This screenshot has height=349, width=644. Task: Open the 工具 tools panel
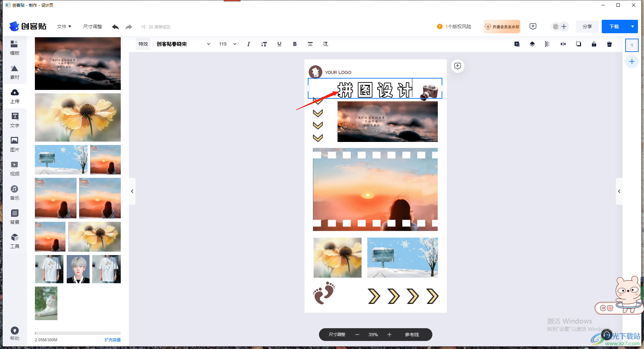click(x=14, y=241)
